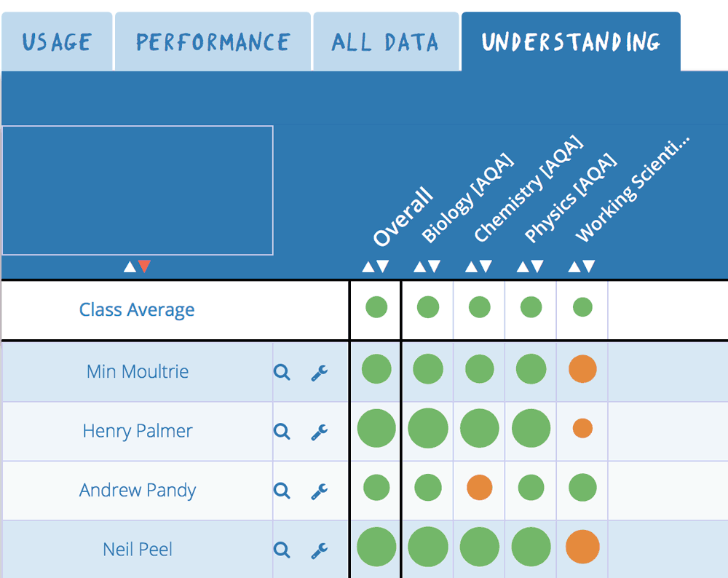Switch to the Usage tab
The image size is (728, 578).
(x=57, y=41)
